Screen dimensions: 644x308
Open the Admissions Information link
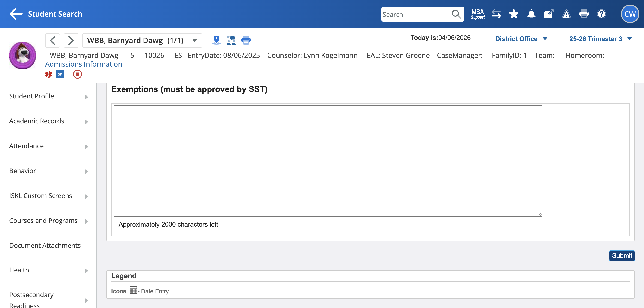click(84, 64)
